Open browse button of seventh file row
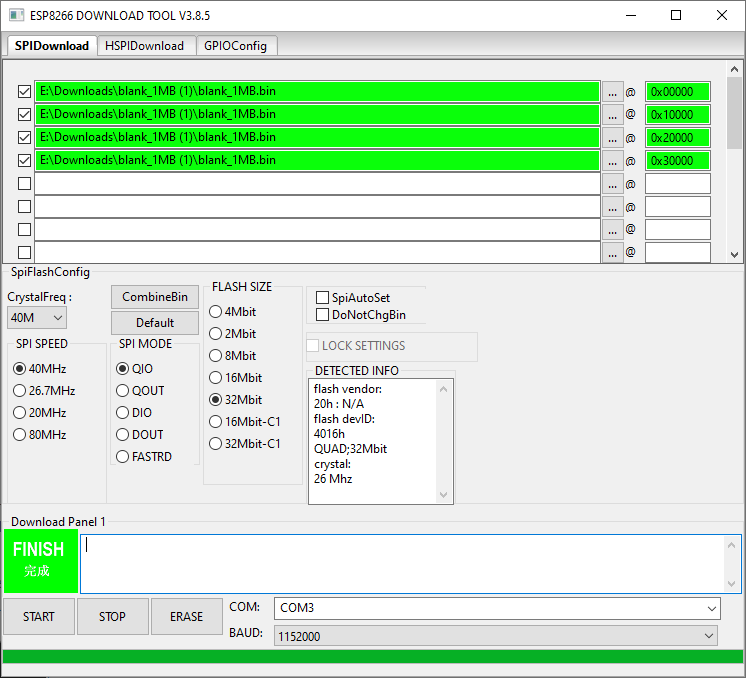Screen dimensions: 746x678 (612, 229)
